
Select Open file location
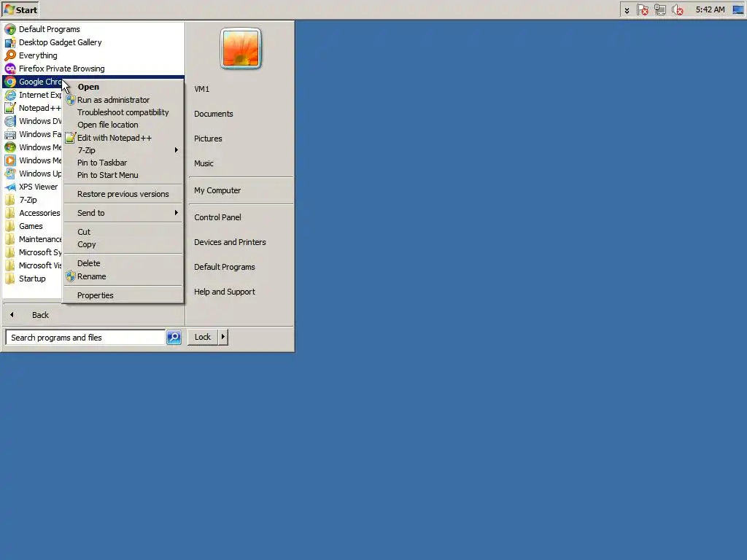tap(123, 125)
